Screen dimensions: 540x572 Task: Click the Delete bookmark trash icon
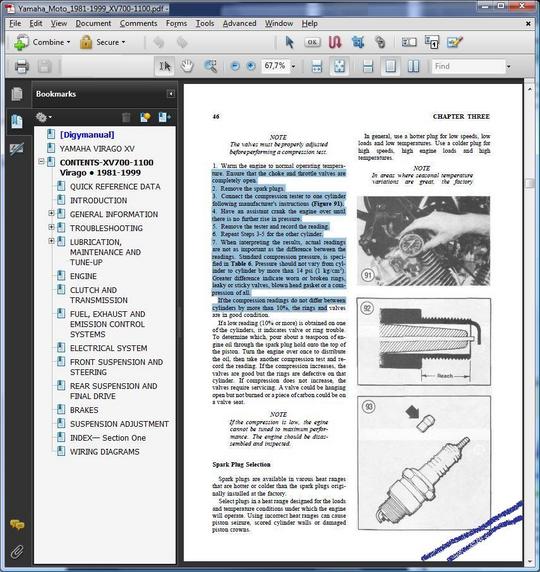pos(126,117)
